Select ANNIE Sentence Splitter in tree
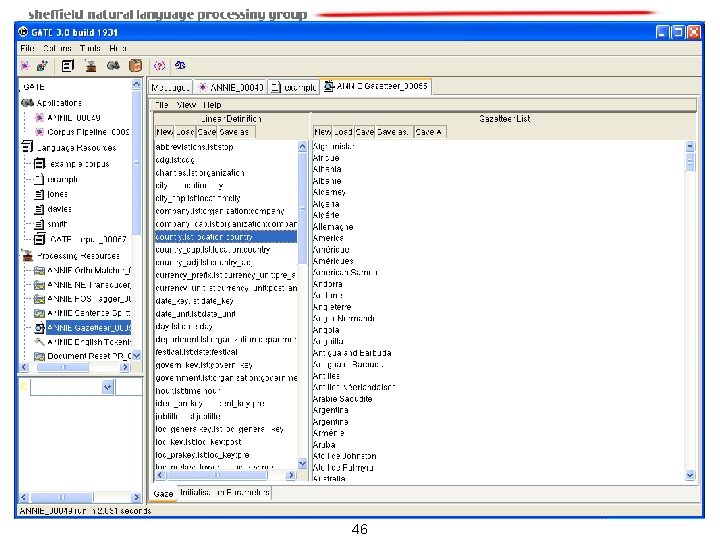 click(x=89, y=313)
